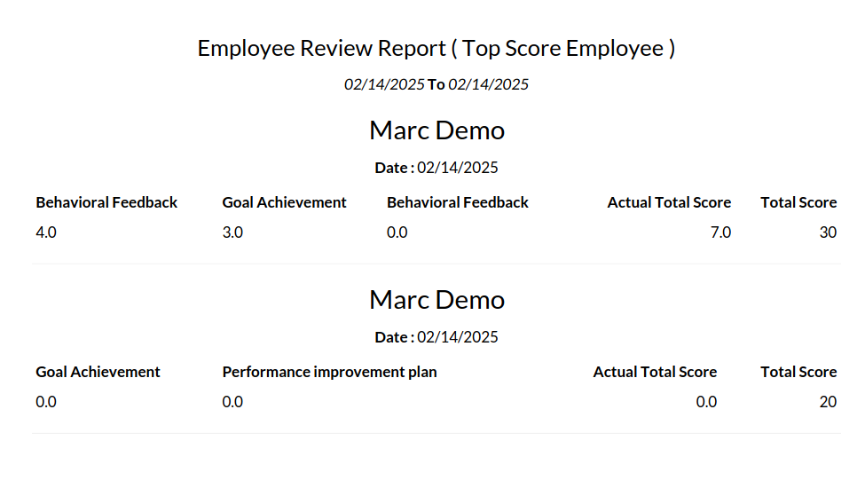The image size is (865, 504).
Task: Click Total Score header above 30
Action: 798,202
